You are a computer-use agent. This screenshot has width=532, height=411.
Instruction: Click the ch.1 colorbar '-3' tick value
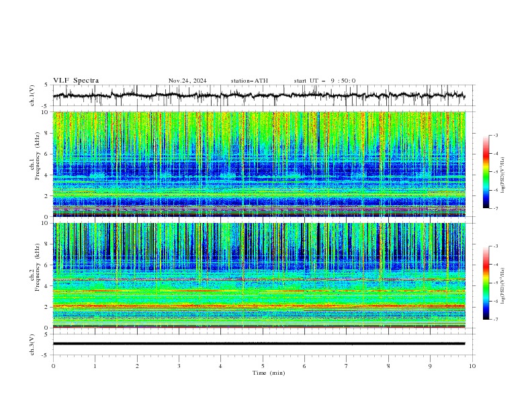(496, 135)
